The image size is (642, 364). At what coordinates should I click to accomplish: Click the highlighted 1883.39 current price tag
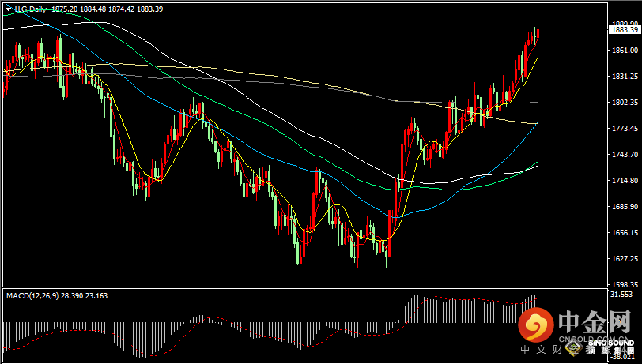[624, 30]
